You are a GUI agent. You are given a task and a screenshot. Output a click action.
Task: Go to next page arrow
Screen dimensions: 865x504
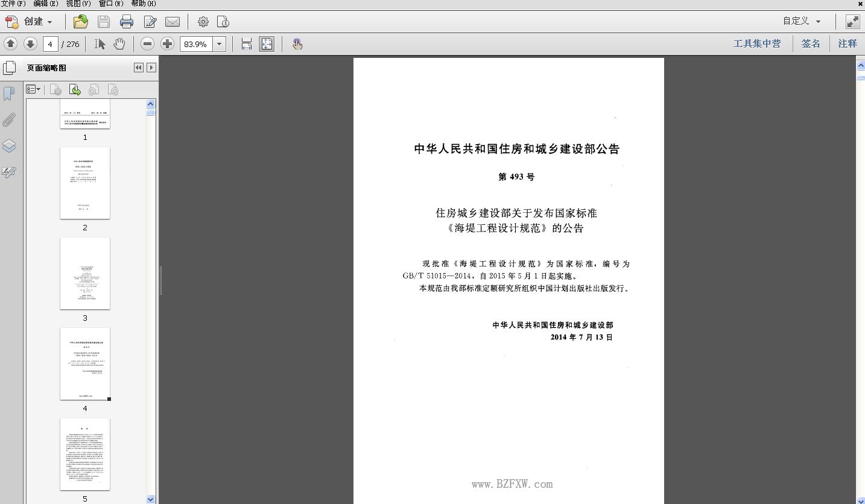(x=30, y=43)
